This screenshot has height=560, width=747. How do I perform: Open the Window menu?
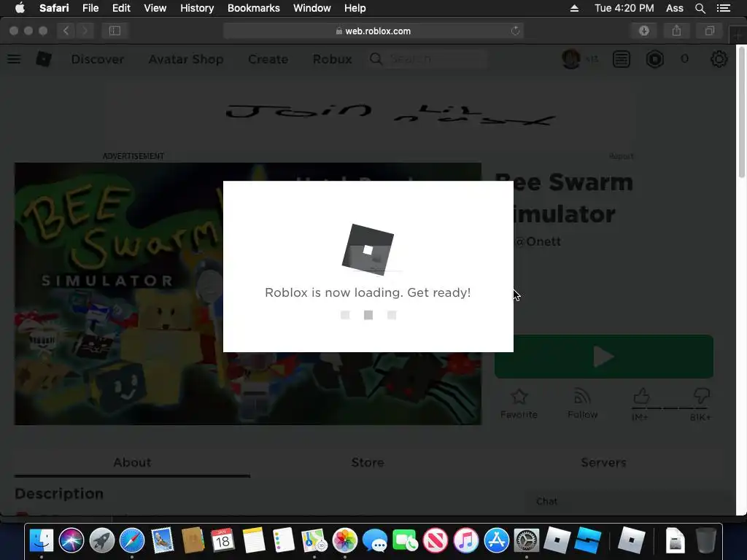click(312, 8)
